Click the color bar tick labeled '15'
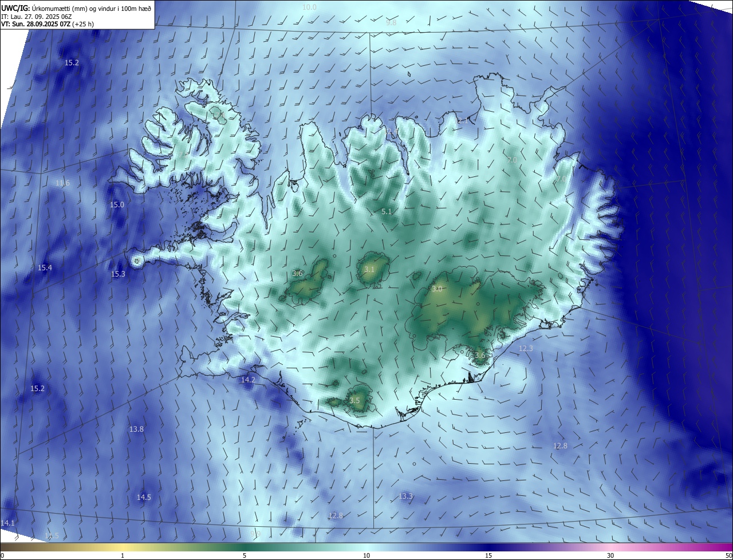Image resolution: width=733 pixels, height=560 pixels. click(x=488, y=555)
